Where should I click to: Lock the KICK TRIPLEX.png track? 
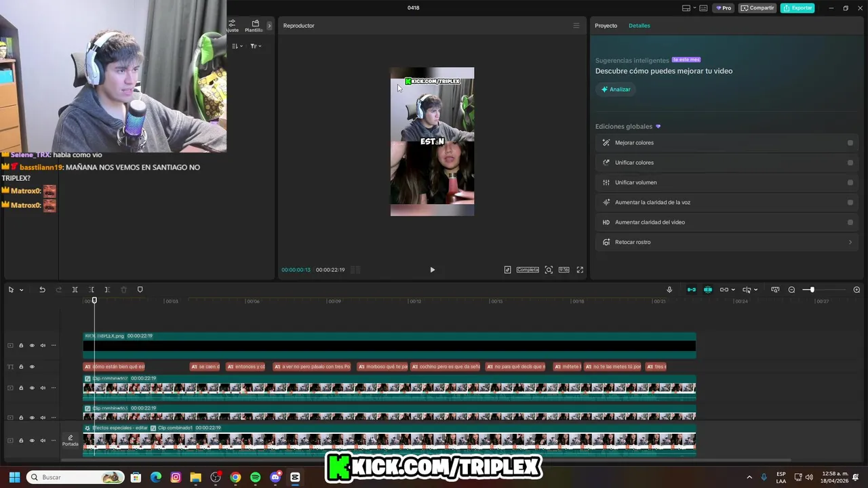21,346
